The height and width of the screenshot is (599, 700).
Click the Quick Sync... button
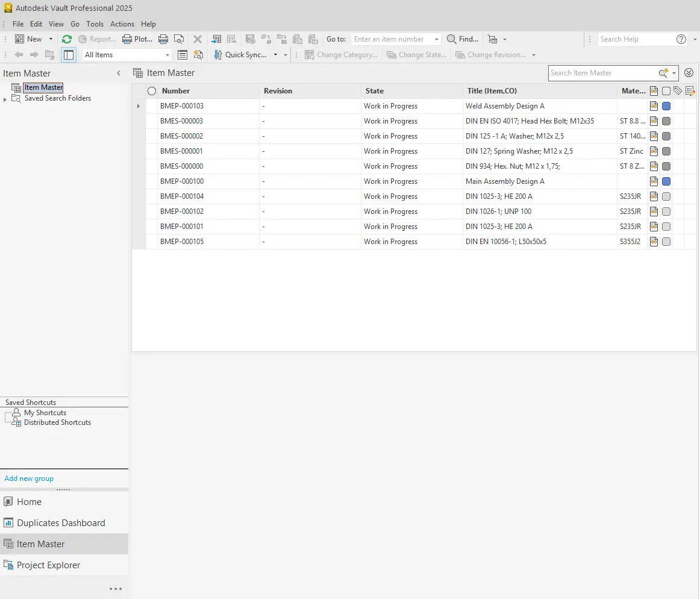point(240,55)
